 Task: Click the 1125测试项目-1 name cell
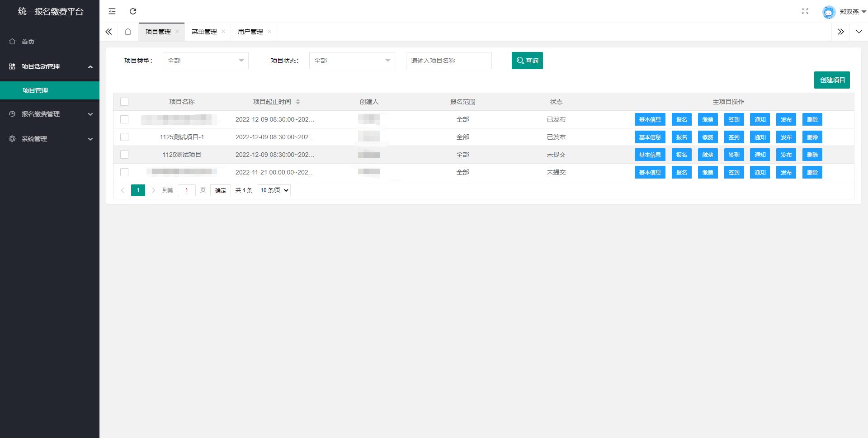pos(182,137)
